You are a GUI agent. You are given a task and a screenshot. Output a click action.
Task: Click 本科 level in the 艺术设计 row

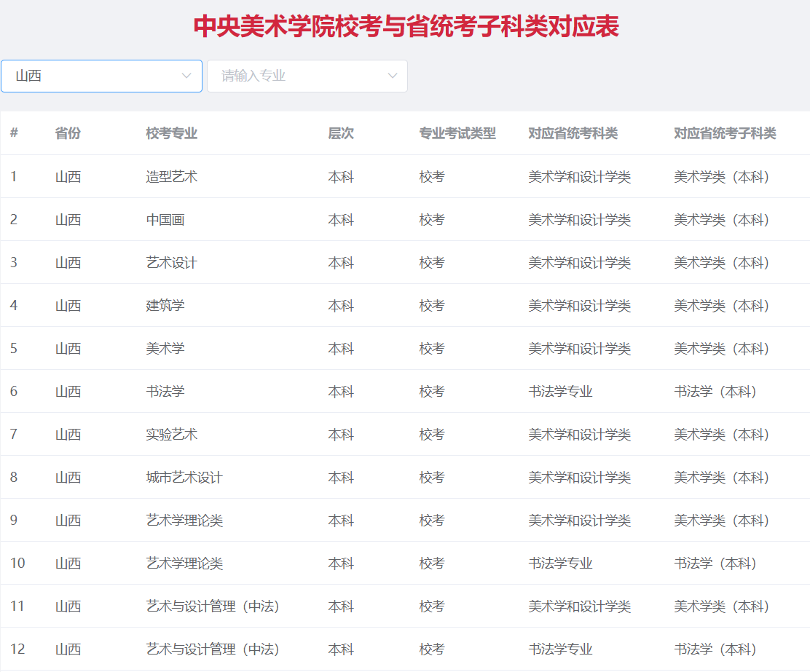[x=341, y=262]
